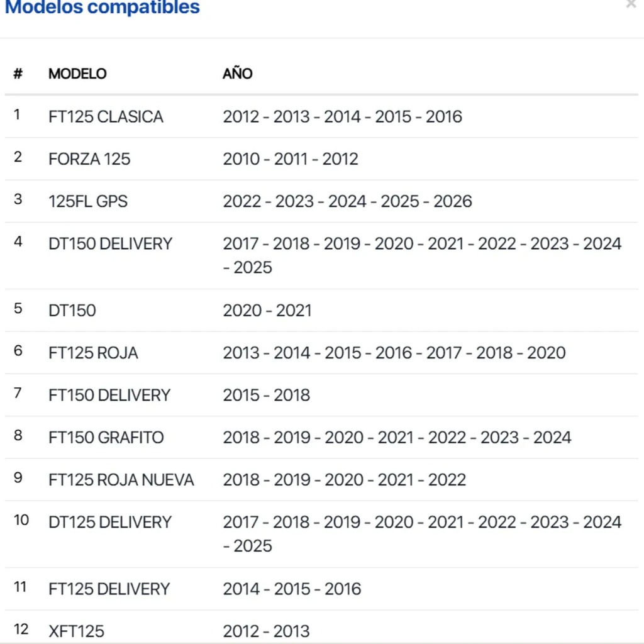Click the DT150 model with years 2020 - 2021
644x644 pixels.
(72, 311)
